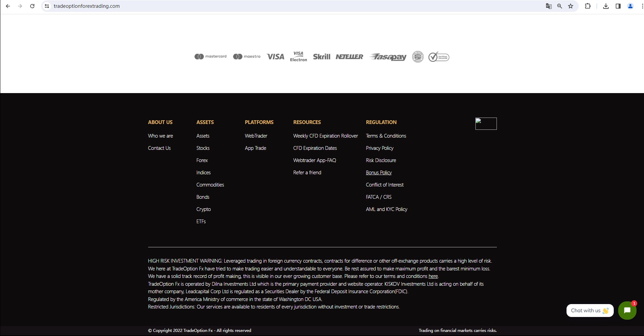Viewport: 644px width, 336px height.
Task: Select Crypto under Assets
Action: (203, 209)
